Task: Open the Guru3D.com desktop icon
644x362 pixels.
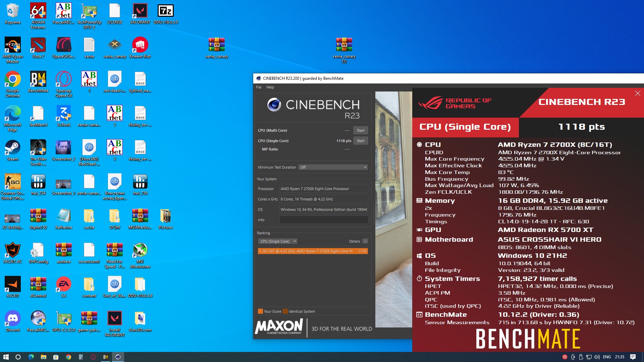Action: click(x=140, y=321)
